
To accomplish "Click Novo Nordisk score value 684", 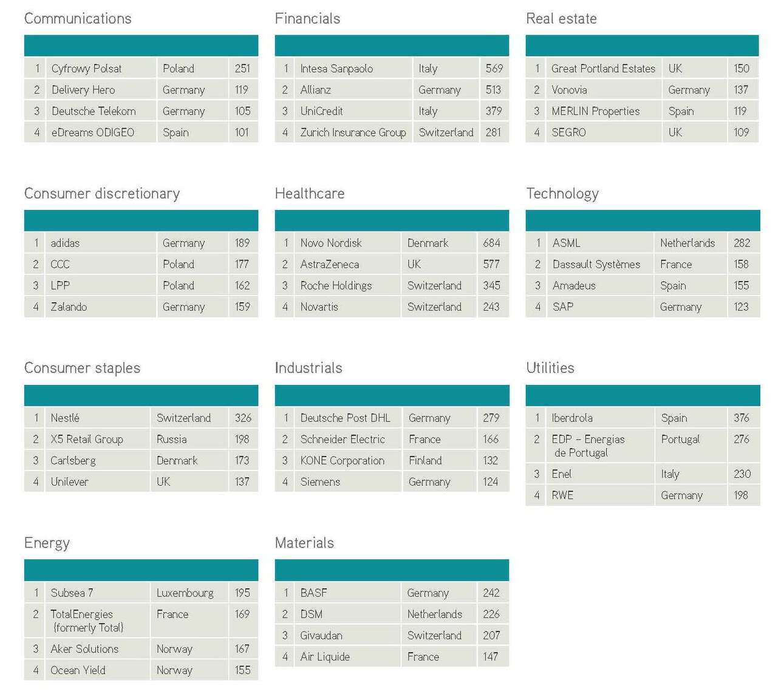I will click(491, 243).
